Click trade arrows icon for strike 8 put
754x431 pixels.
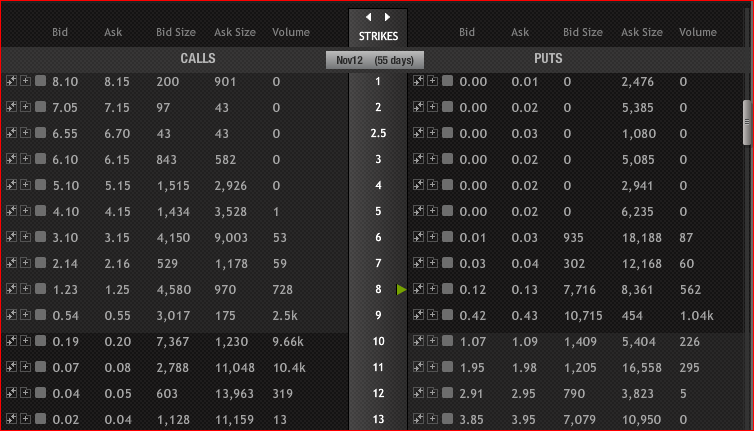point(418,289)
